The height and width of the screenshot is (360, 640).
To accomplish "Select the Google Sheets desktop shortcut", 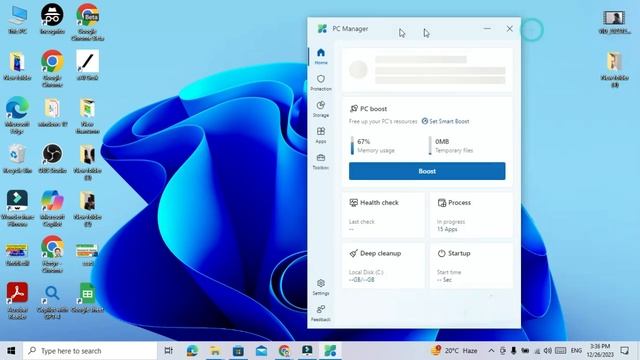I will pyautogui.click(x=87, y=298).
